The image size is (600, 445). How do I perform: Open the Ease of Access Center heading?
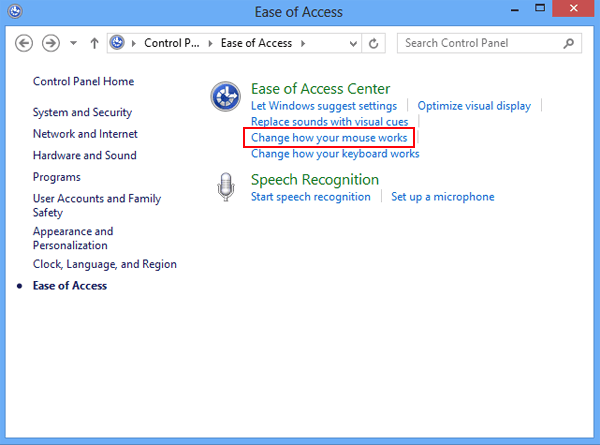(x=320, y=89)
